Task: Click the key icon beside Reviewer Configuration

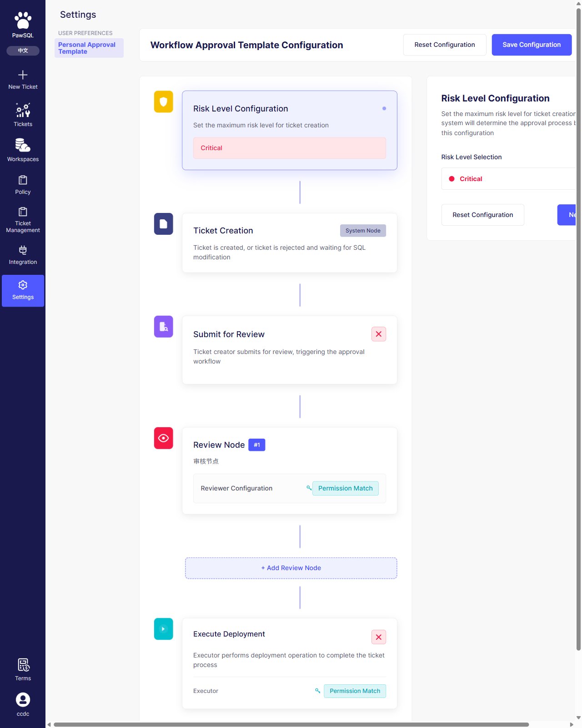Action: coord(309,488)
